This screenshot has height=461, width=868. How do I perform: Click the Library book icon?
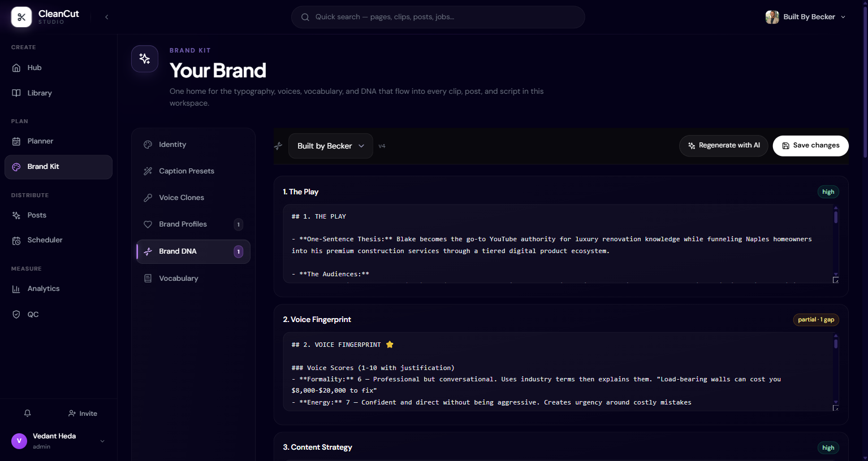click(x=16, y=93)
